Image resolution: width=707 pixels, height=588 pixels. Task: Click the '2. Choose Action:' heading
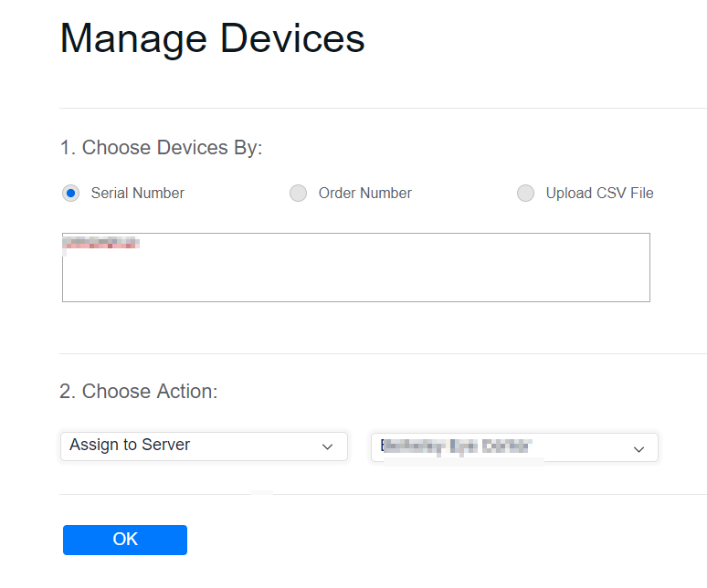[139, 392]
